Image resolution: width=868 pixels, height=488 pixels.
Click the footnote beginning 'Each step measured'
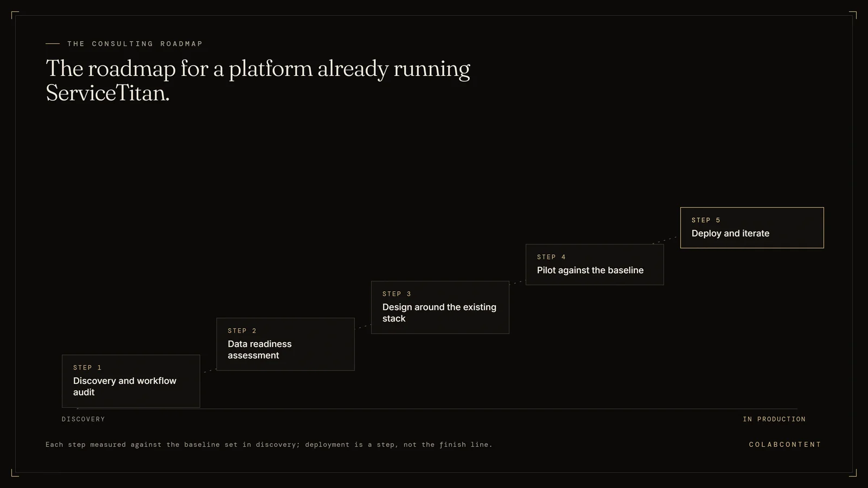[x=269, y=445]
